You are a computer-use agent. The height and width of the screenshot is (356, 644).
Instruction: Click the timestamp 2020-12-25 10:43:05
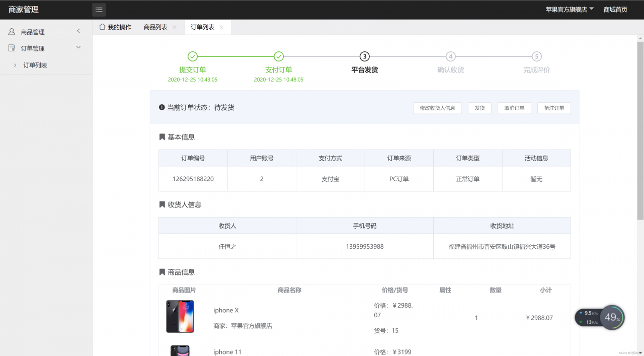point(193,80)
